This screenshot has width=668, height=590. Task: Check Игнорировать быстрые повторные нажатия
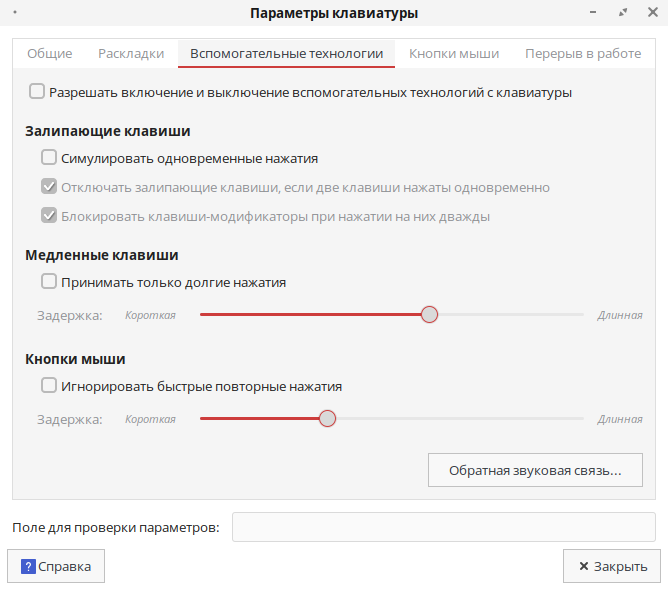(x=49, y=385)
